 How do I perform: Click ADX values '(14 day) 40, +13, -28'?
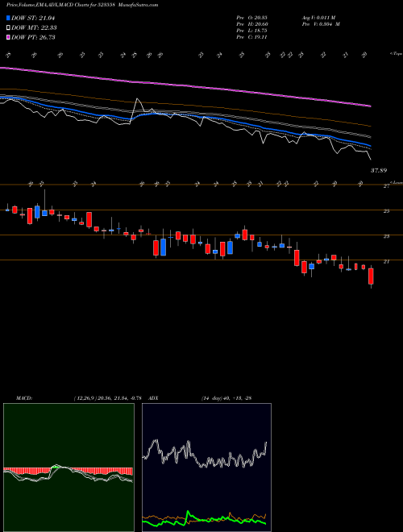tap(226, 398)
